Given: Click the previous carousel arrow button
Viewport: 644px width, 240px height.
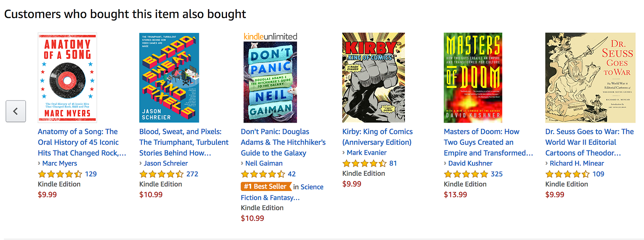Looking at the screenshot, I should (16, 111).
